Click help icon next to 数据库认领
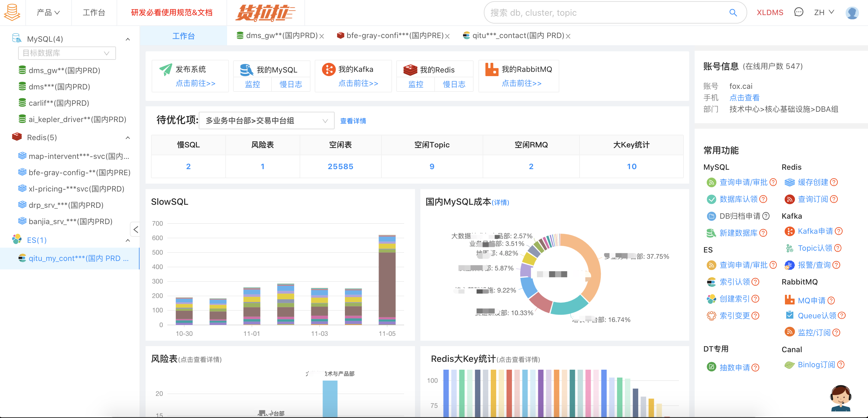Screen dimensions: 868x418 click(763, 199)
